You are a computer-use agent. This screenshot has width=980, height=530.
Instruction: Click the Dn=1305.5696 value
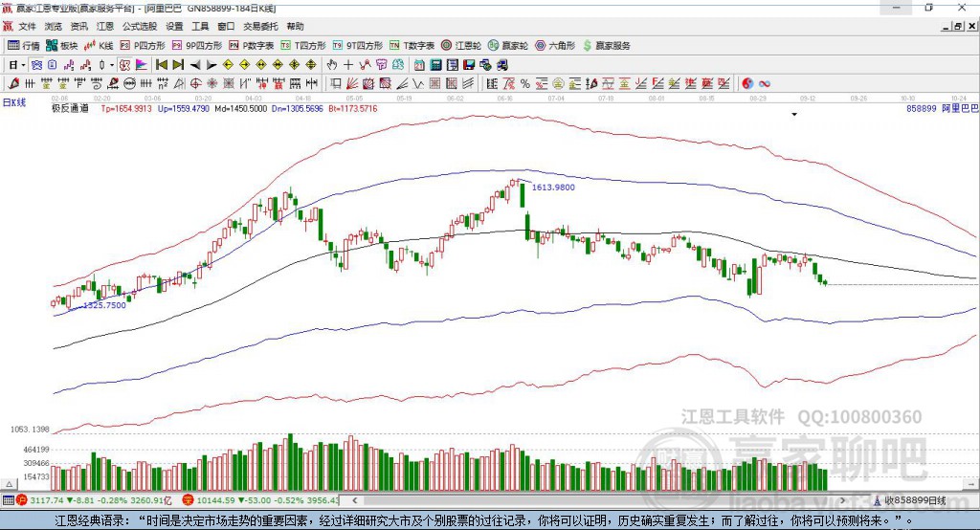click(x=298, y=108)
